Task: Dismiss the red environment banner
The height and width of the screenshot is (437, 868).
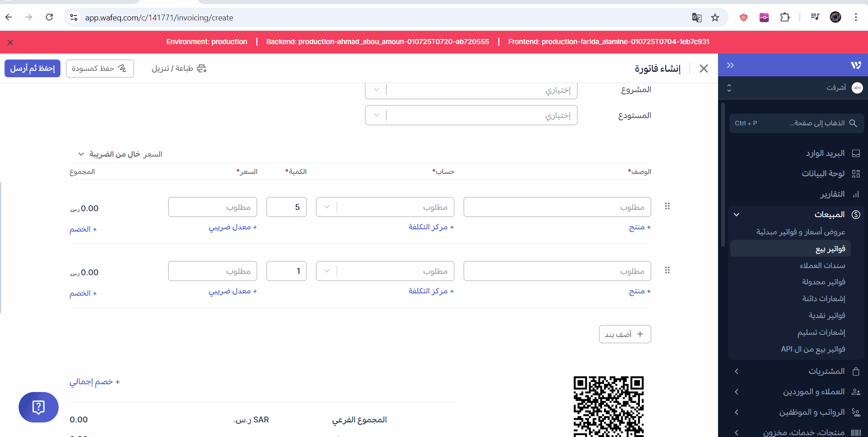Action: [x=10, y=42]
